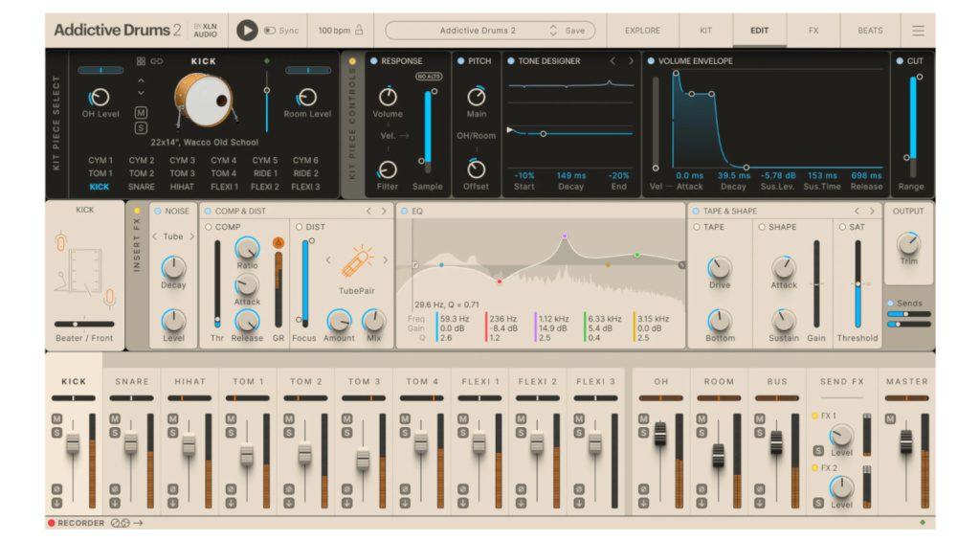The image size is (980, 541).
Task: Click the output Trim knob
Action: (x=908, y=243)
